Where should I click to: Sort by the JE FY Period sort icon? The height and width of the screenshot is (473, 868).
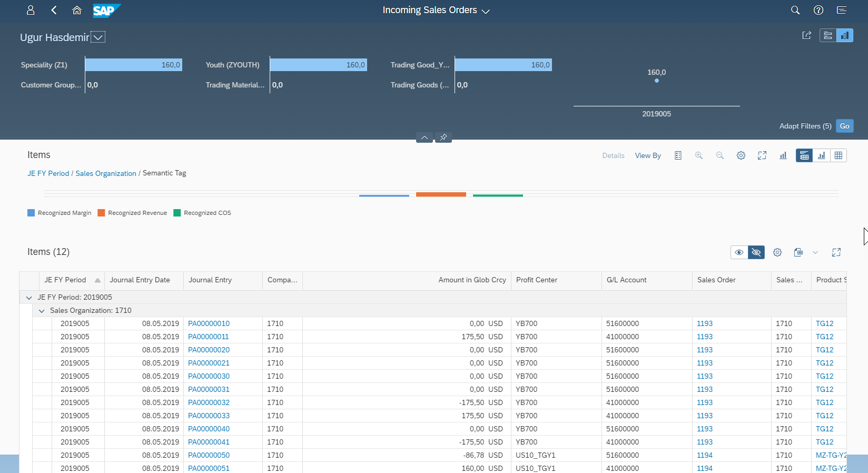(x=97, y=280)
